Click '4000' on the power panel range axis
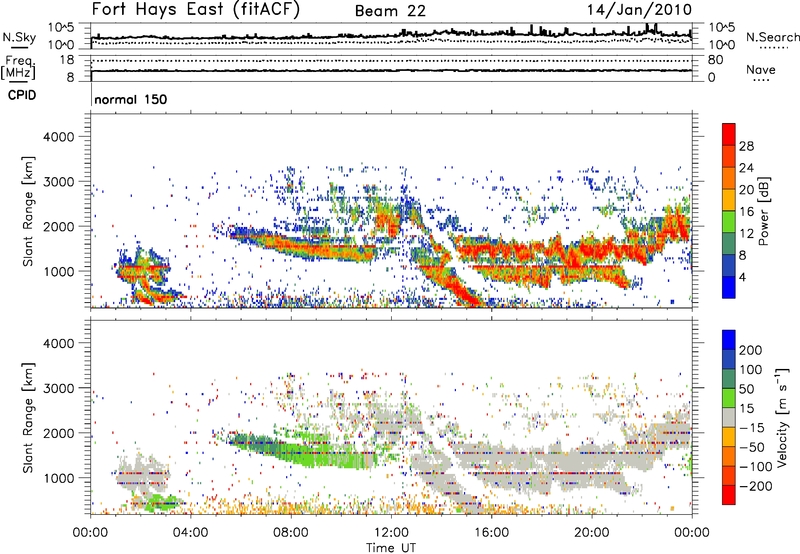Screen dimensions: 800x554 point(58,137)
